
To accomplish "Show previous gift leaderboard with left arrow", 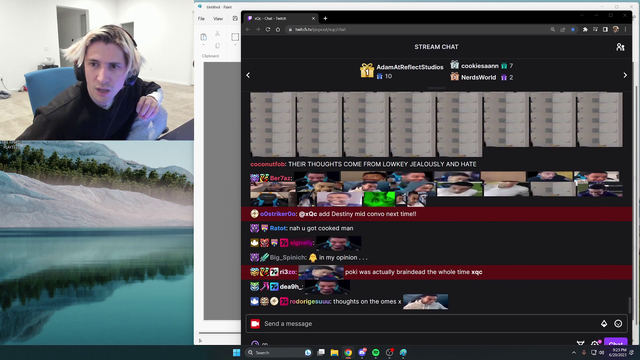I will pos(248,75).
